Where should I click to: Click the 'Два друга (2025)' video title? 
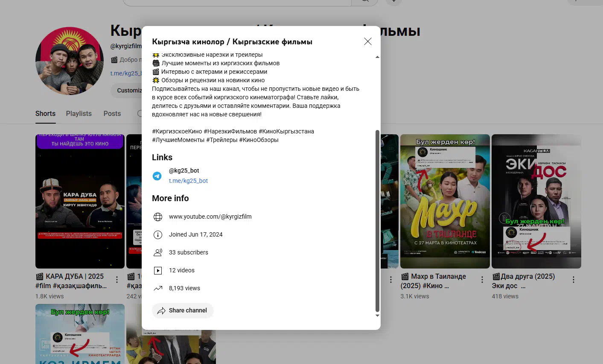click(x=524, y=281)
